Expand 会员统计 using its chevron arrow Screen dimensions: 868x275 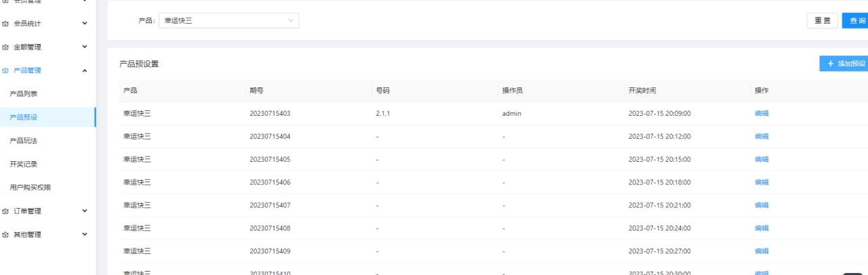pyautogui.click(x=85, y=24)
